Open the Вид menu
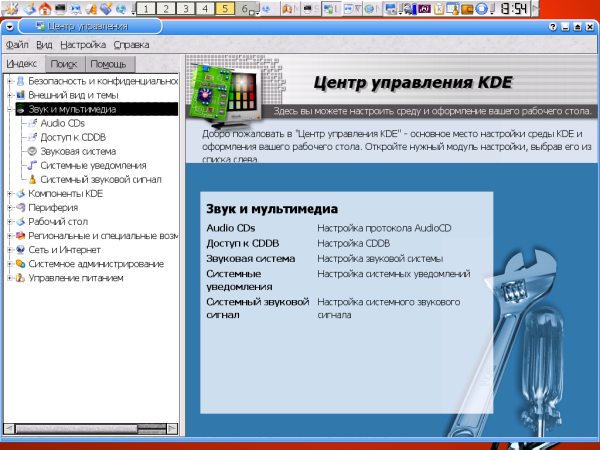Viewport: 600px width, 450px height. pyautogui.click(x=44, y=45)
